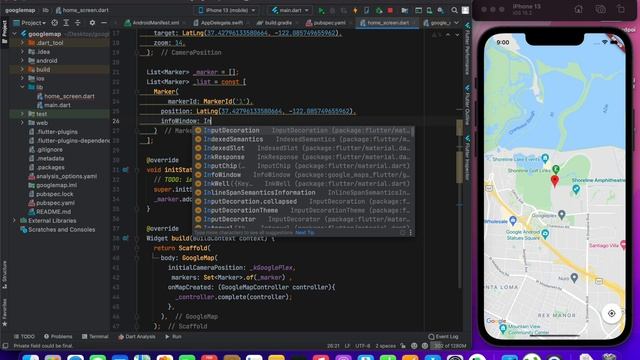Trigger Flutter hot reload lightning icon
The height and width of the screenshot is (360, 640).
(x=355, y=10)
